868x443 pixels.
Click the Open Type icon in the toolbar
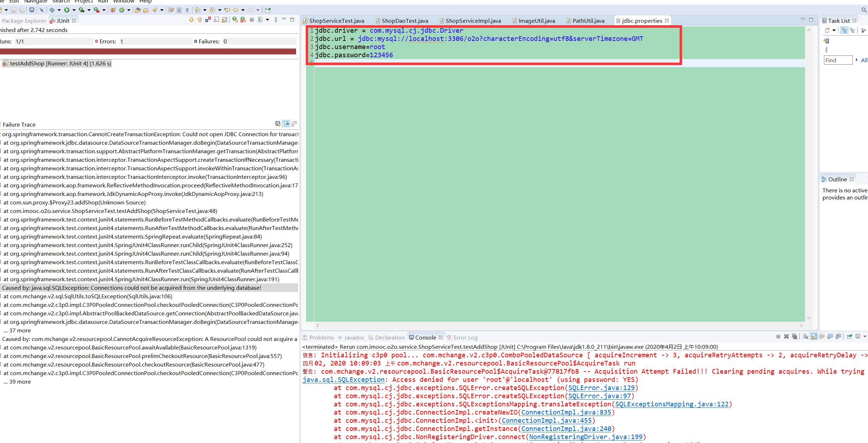[x=138, y=10]
